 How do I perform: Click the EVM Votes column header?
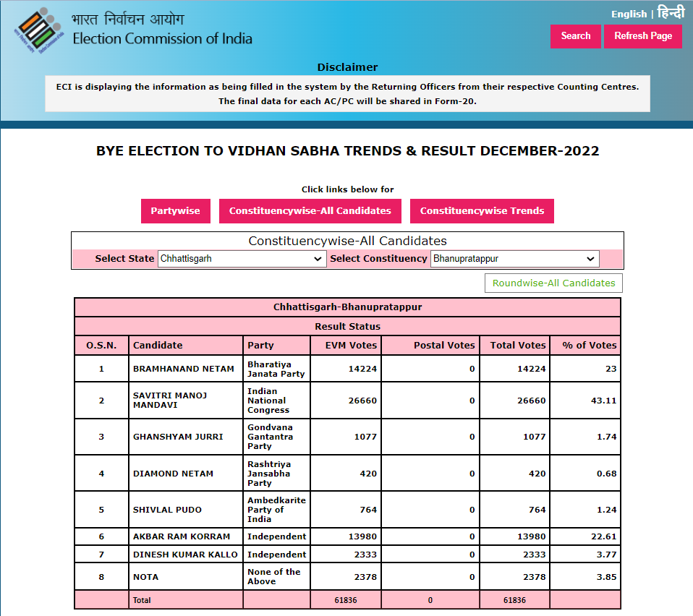click(x=346, y=346)
